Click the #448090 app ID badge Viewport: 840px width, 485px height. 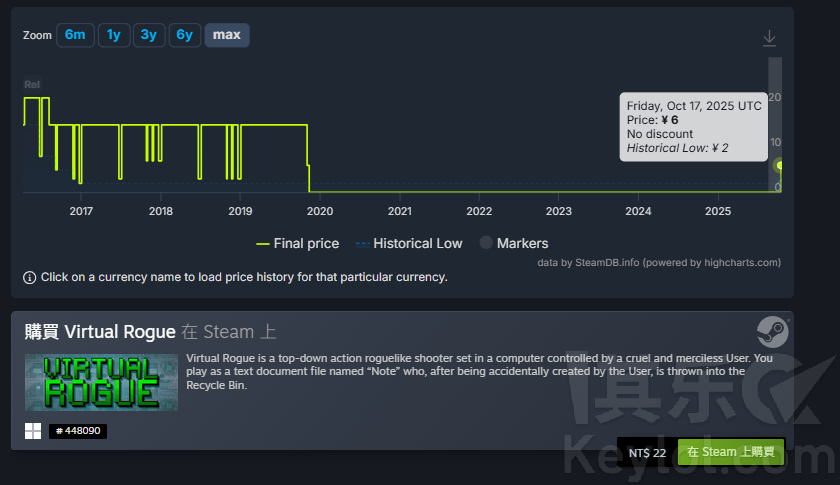click(x=77, y=431)
